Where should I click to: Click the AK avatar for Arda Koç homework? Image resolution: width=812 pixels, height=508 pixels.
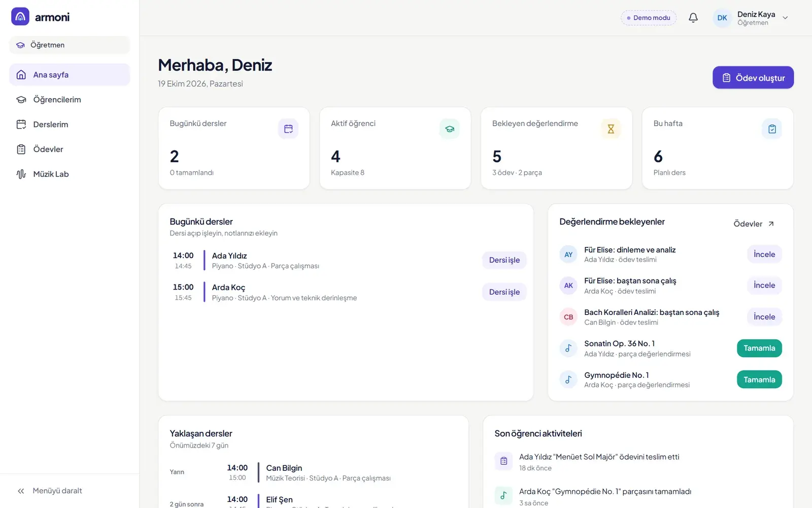[x=568, y=285]
